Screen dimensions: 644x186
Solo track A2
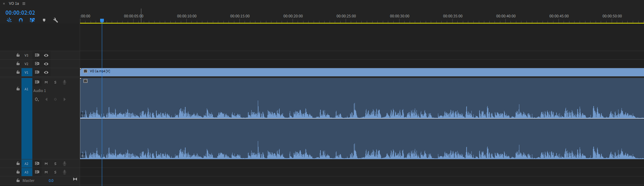(55, 164)
